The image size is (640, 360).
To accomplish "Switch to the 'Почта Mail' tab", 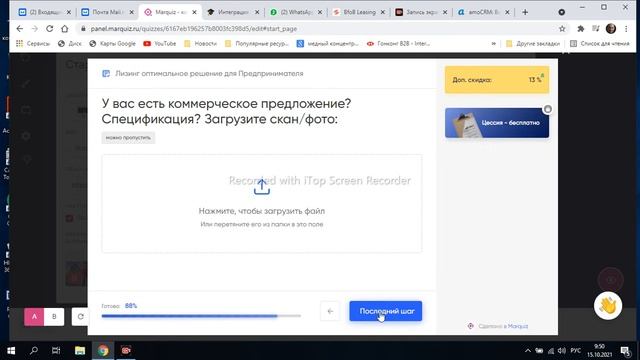I will (x=107, y=12).
